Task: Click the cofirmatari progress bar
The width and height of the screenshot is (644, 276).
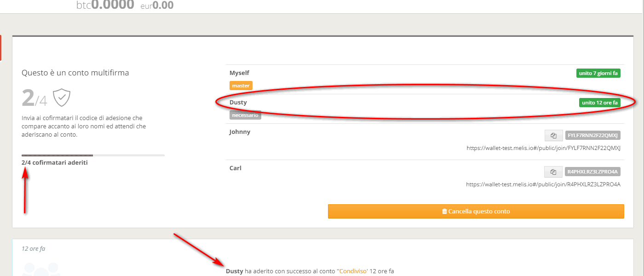Action: pos(93,155)
